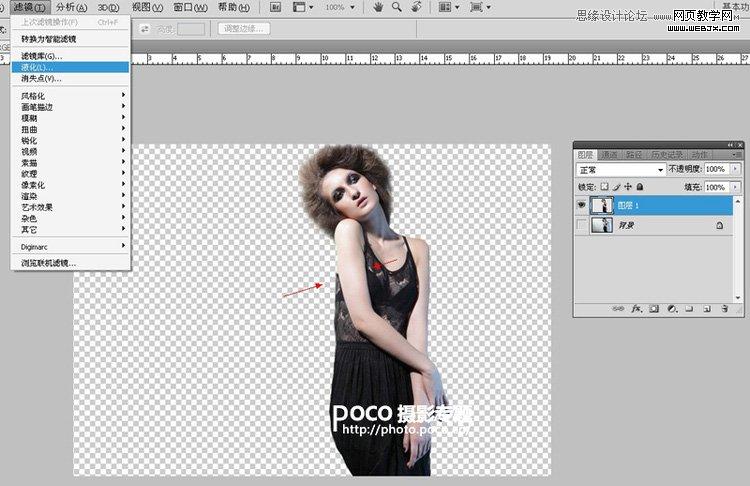The image size is (750, 486).
Task: Delete the layer with the trash icon
Action: click(725, 309)
